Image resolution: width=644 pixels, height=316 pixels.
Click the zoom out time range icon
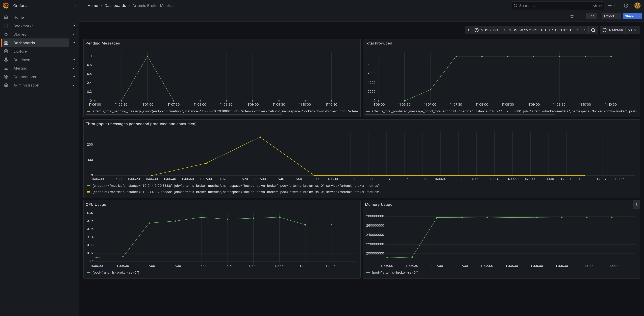(593, 30)
